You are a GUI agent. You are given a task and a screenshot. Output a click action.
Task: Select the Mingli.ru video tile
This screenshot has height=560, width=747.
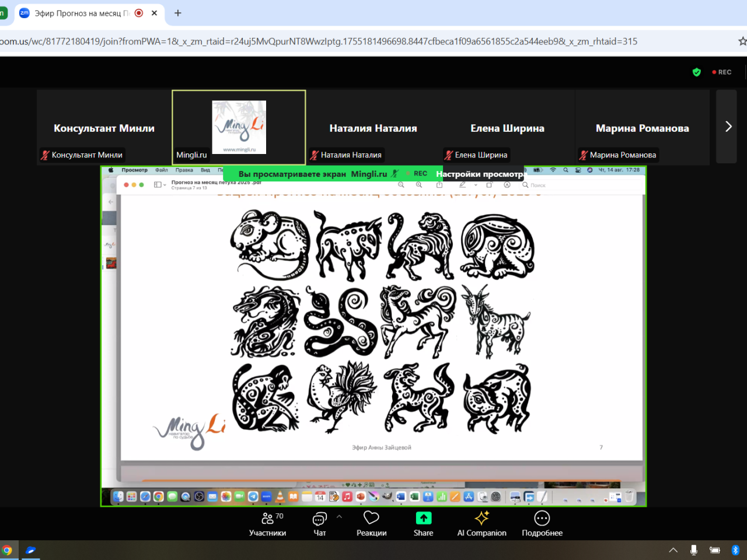point(239,127)
